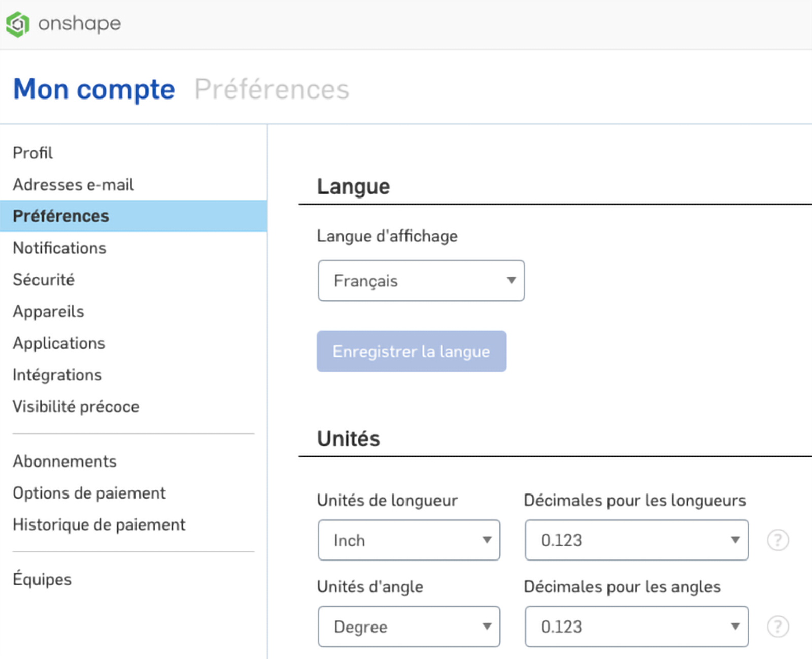The image size is (812, 659).
Task: Go to the Profil section
Action: pos(33,153)
